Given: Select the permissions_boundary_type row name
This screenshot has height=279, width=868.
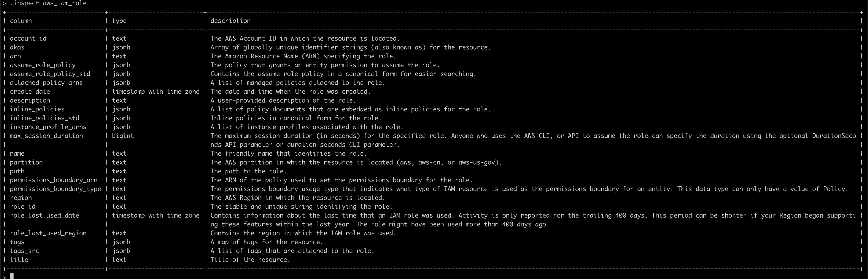Looking at the screenshot, I should pos(55,189).
